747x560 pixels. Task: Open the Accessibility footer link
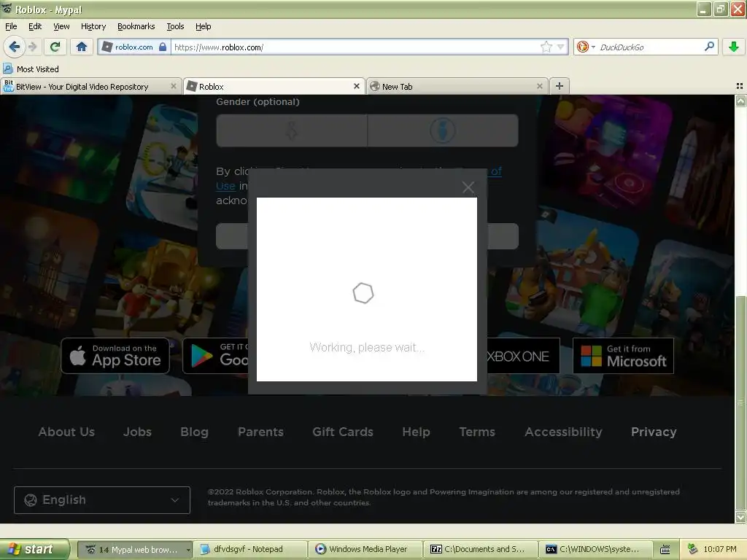[563, 432]
